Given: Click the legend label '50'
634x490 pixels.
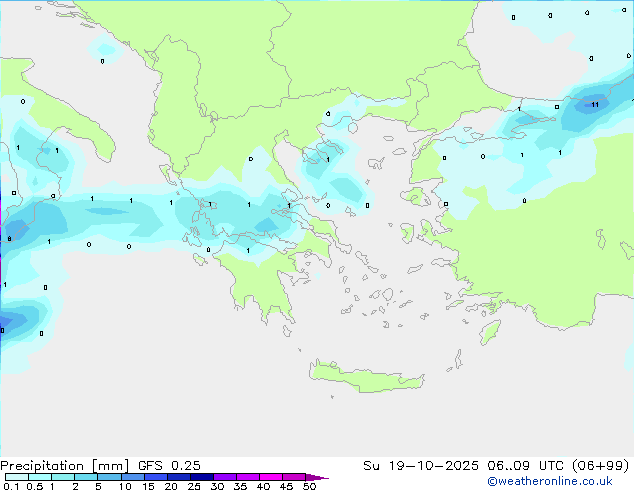Looking at the screenshot, I should click(309, 486).
